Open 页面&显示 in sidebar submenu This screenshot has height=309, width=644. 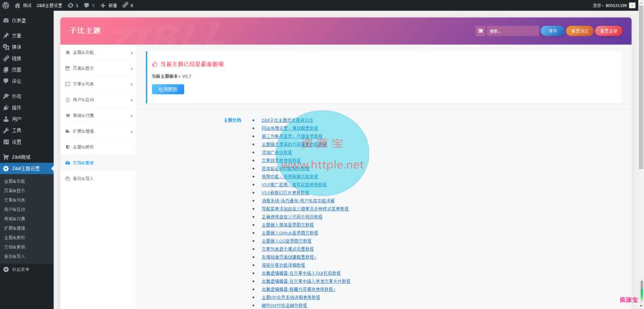[x=15, y=191]
